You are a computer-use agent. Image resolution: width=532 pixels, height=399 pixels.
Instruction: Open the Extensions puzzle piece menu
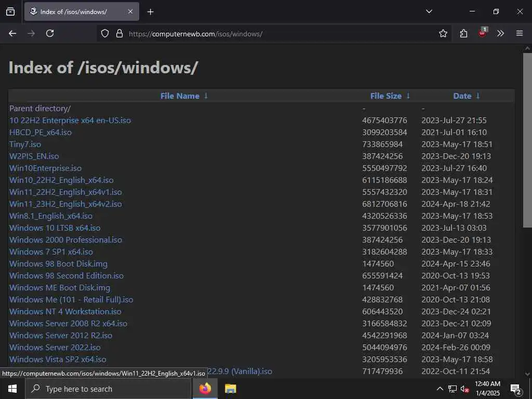click(x=463, y=33)
